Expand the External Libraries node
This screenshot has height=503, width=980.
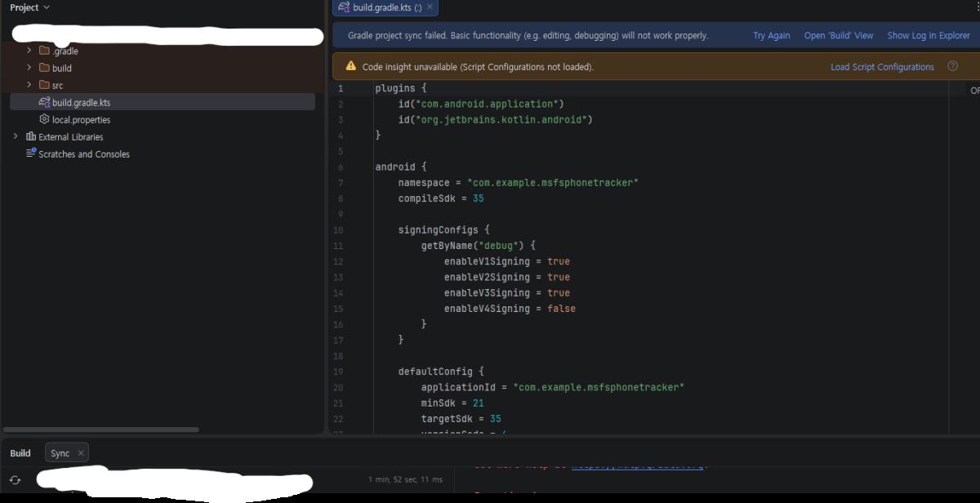click(x=16, y=136)
